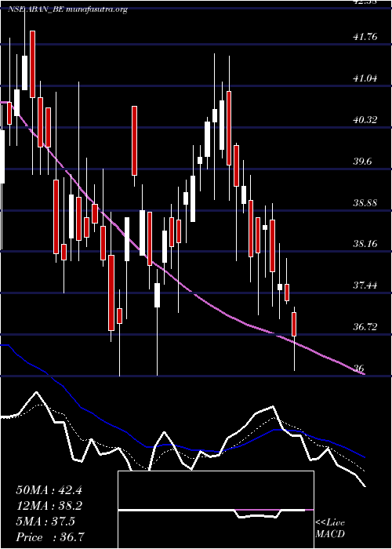Click the 50MA : 42.4 readout
Screen dimensions: 392x549
click(49, 490)
